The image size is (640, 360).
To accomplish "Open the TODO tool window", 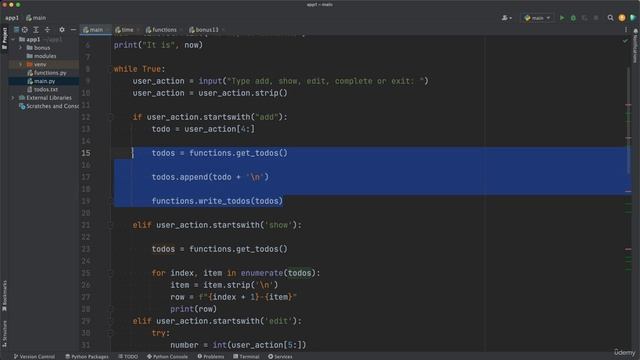I will coord(128,356).
